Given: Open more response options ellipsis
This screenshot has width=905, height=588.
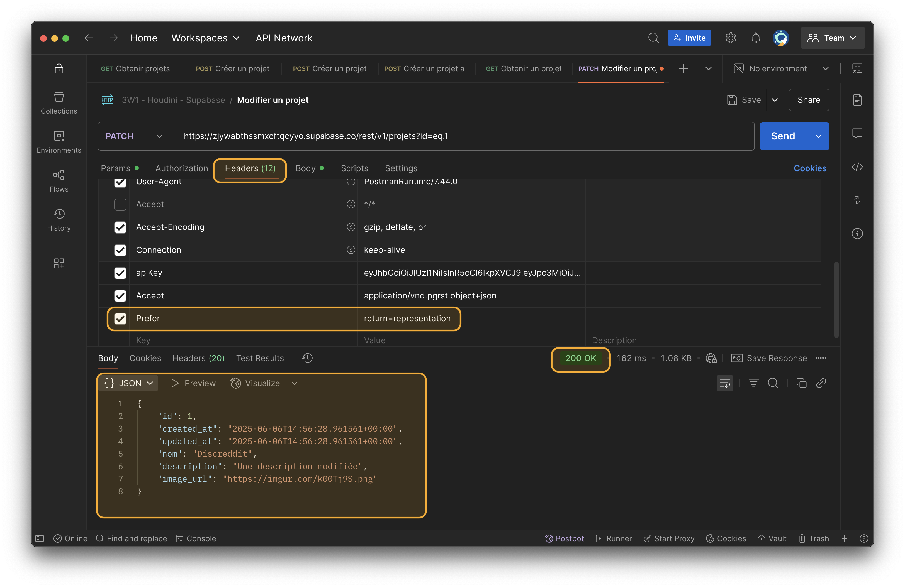Looking at the screenshot, I should [x=821, y=358].
